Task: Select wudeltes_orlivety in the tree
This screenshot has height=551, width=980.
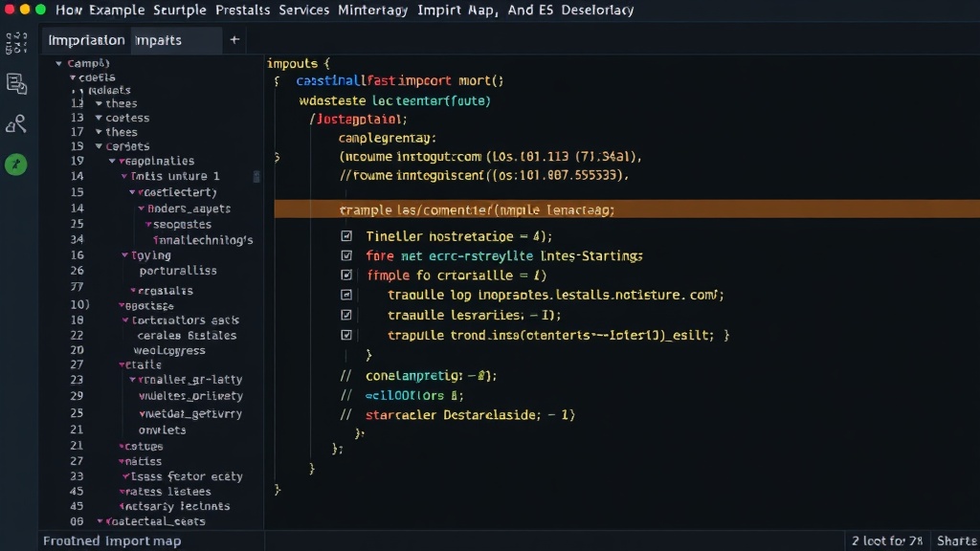Action: (x=190, y=395)
